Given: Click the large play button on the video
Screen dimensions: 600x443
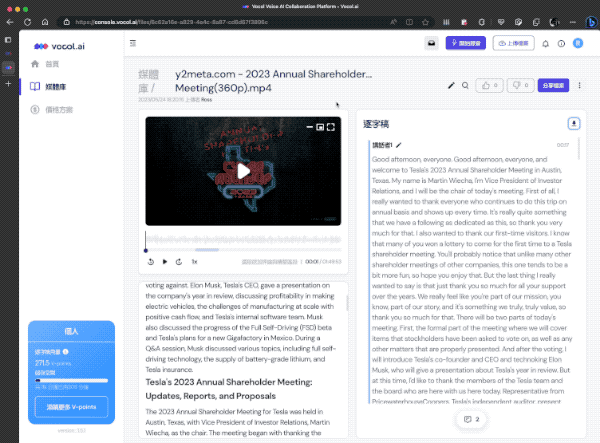Looking at the screenshot, I should [243, 171].
